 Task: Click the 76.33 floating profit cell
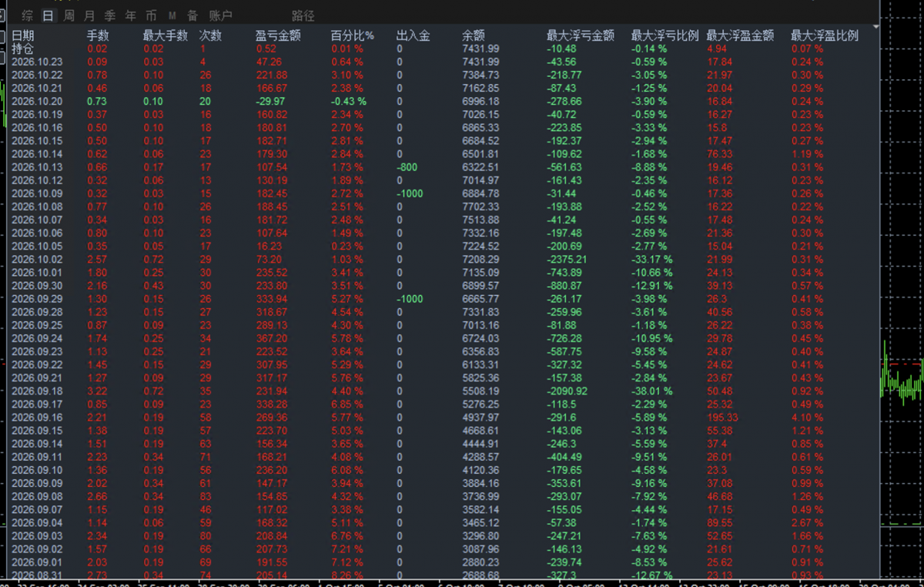coord(720,153)
